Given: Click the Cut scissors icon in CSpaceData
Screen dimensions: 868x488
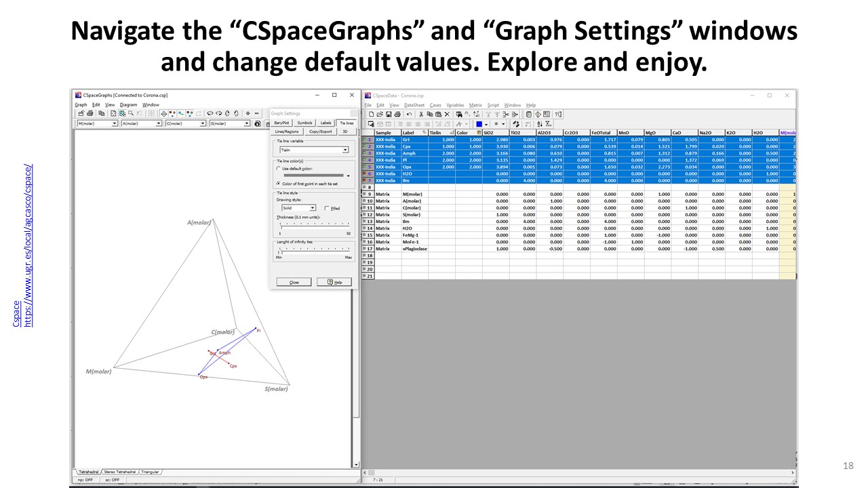Looking at the screenshot, I should [420, 115].
